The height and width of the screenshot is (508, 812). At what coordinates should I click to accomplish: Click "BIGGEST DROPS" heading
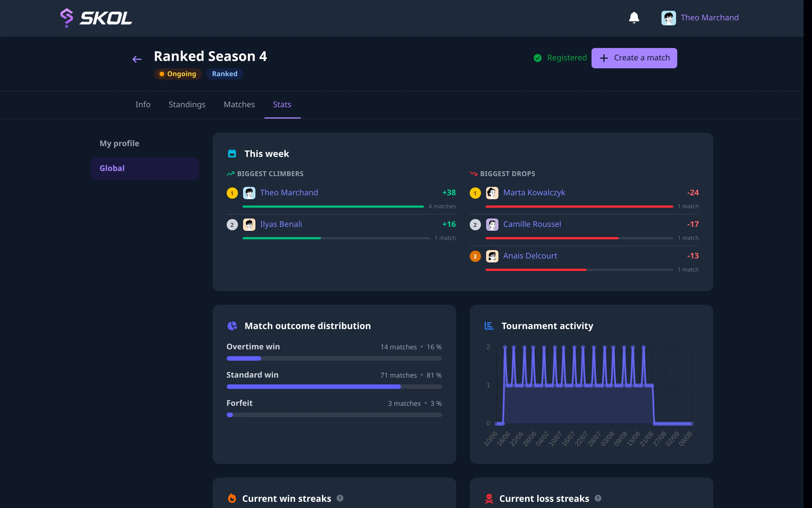point(507,174)
